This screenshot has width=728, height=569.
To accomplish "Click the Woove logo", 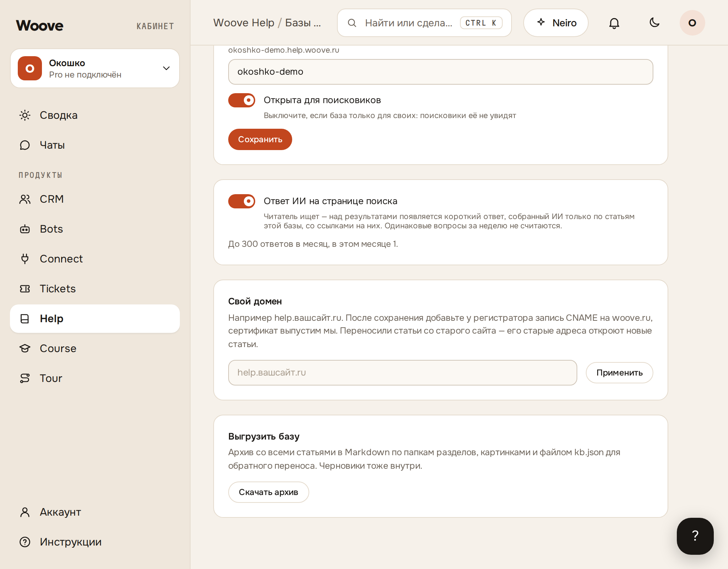I will tap(39, 26).
